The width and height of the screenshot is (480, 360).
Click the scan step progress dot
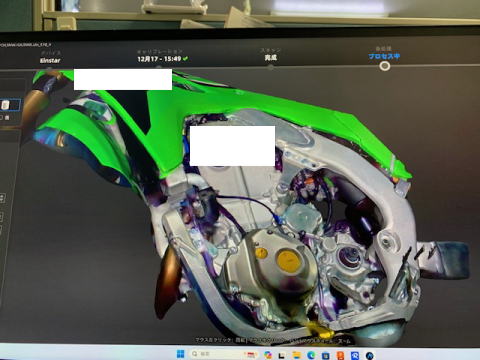(x=271, y=67)
